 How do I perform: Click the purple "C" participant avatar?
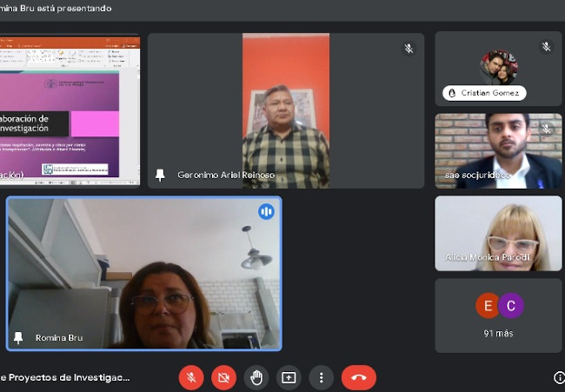511,306
